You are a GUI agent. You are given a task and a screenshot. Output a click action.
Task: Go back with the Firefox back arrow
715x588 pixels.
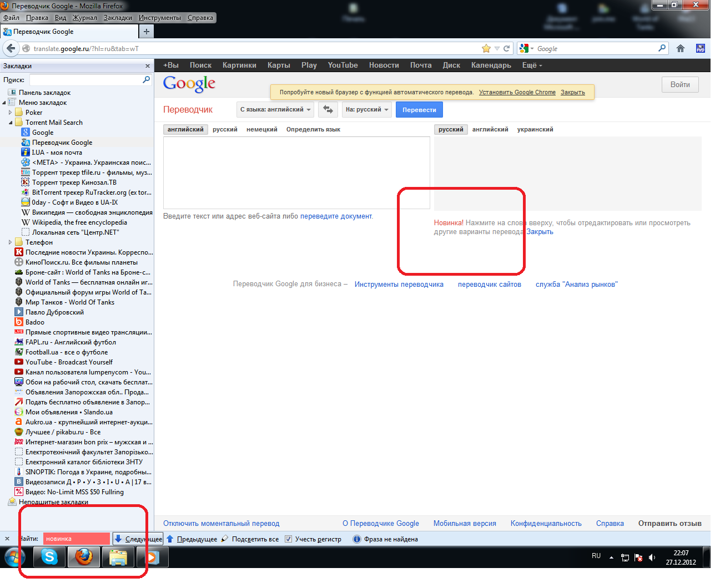(11, 48)
